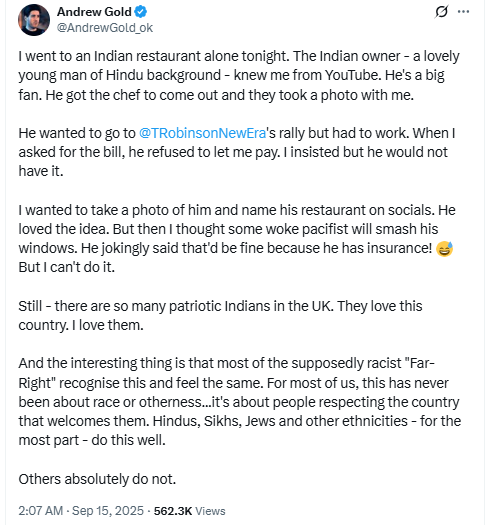
Task: Open the three-dot More options menu
Action: click(463, 12)
